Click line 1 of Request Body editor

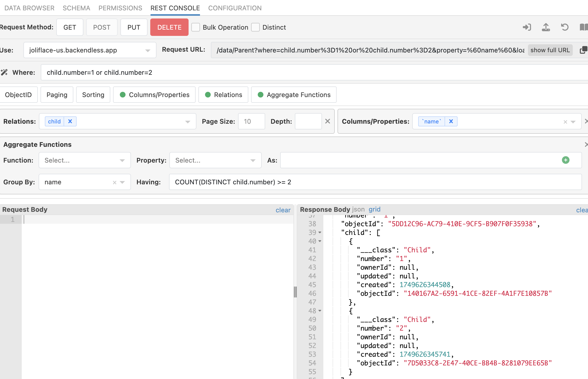[158, 219]
